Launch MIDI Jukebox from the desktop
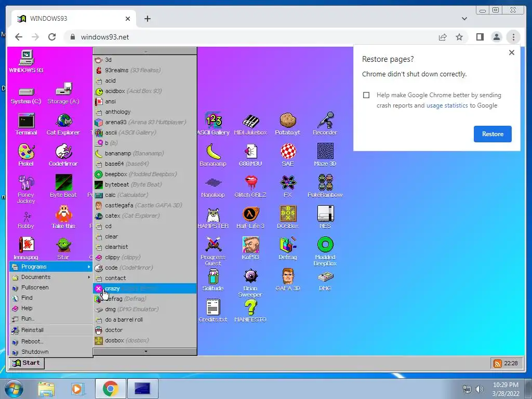Screen dimensions: 532x399 click(x=250, y=124)
